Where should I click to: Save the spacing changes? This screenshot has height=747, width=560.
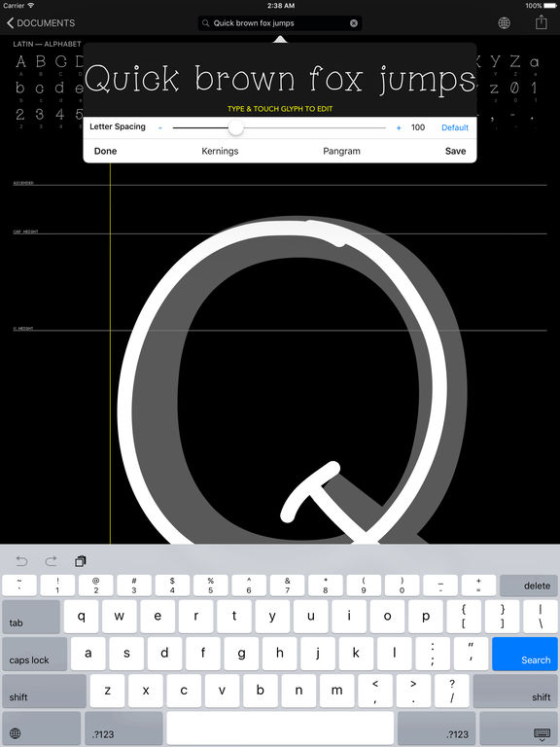[455, 151]
